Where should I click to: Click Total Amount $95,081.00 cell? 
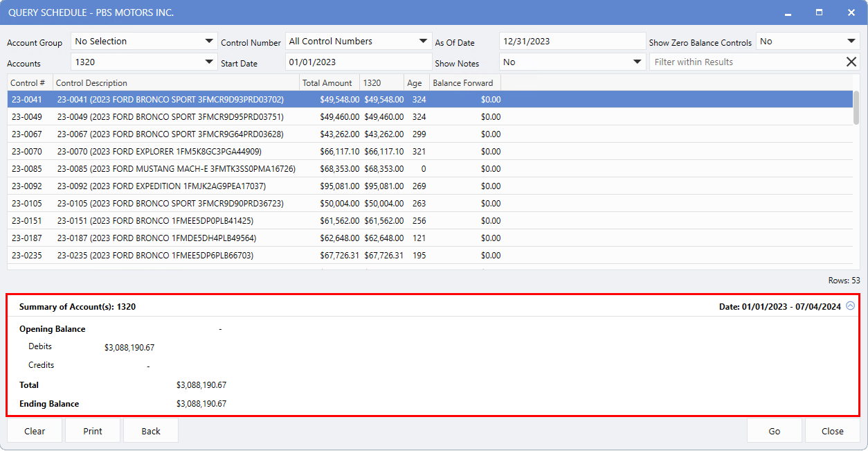click(340, 186)
